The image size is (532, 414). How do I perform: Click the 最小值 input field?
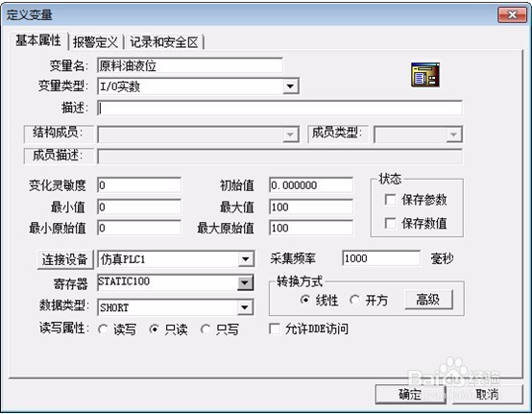[x=139, y=207]
